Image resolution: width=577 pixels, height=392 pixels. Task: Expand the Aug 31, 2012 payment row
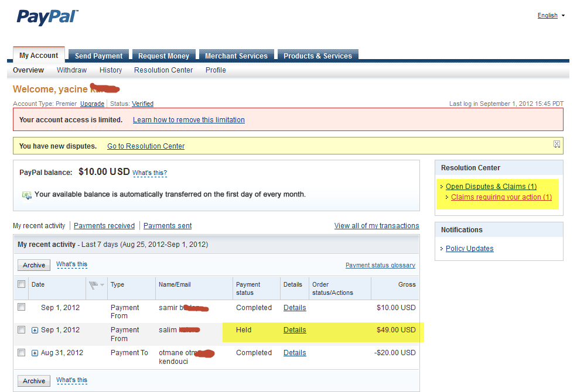click(35, 353)
